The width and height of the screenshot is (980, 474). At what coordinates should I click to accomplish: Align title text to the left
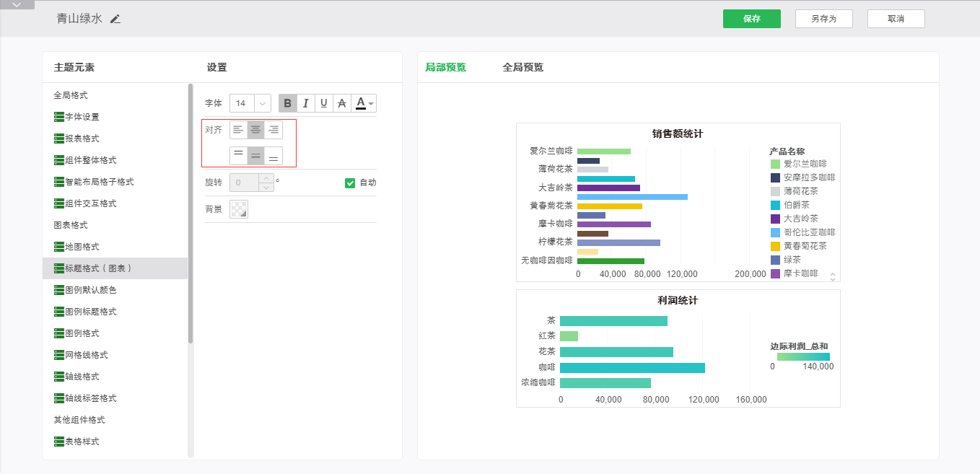click(238, 130)
